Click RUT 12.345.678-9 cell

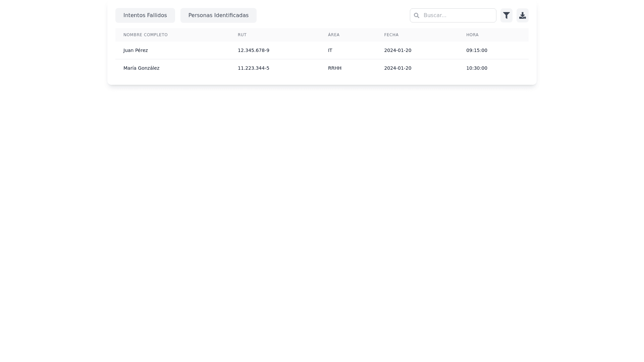[x=254, y=50]
